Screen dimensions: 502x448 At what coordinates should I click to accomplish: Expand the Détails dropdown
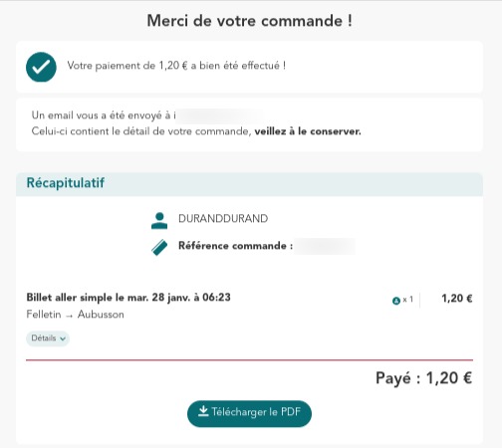48,338
